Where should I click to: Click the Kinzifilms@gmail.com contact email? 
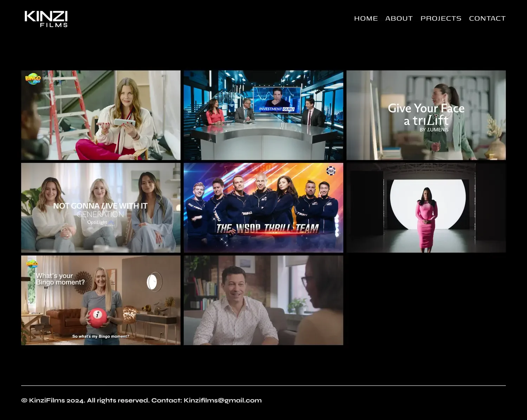pos(222,400)
